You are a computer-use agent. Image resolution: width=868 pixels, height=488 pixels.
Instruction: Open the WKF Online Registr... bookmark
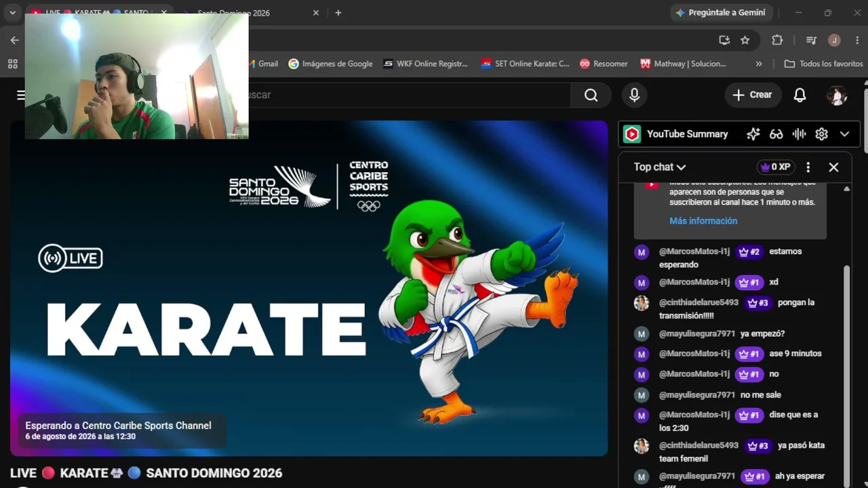[426, 64]
